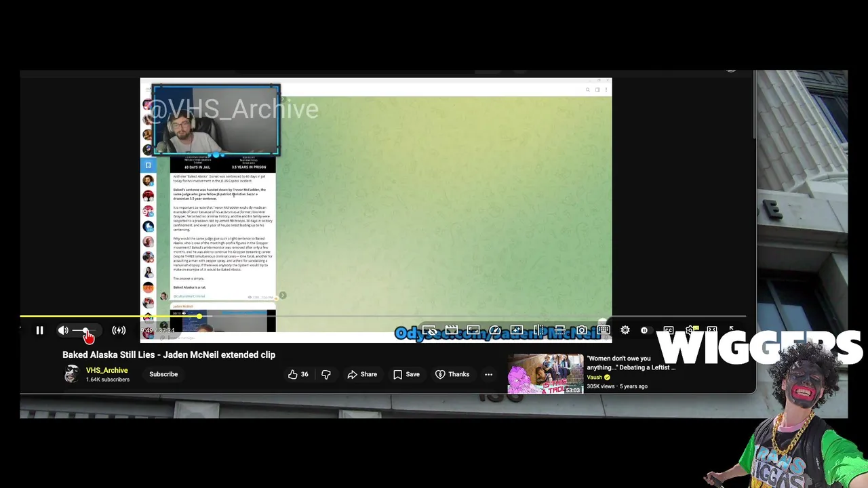868x488 pixels.
Task: Seek using the video progress bar
Action: (383, 317)
